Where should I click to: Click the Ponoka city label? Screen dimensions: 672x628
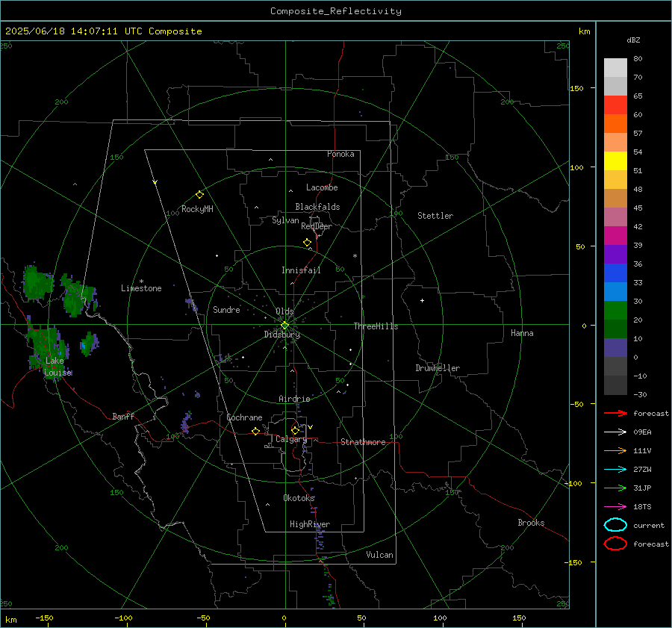click(x=340, y=154)
